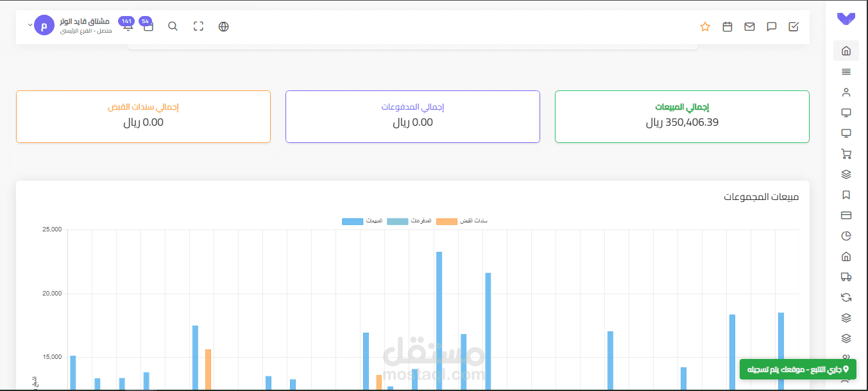Open the house icon below the pie chart icon
This screenshot has height=391, width=868.
tap(846, 256)
